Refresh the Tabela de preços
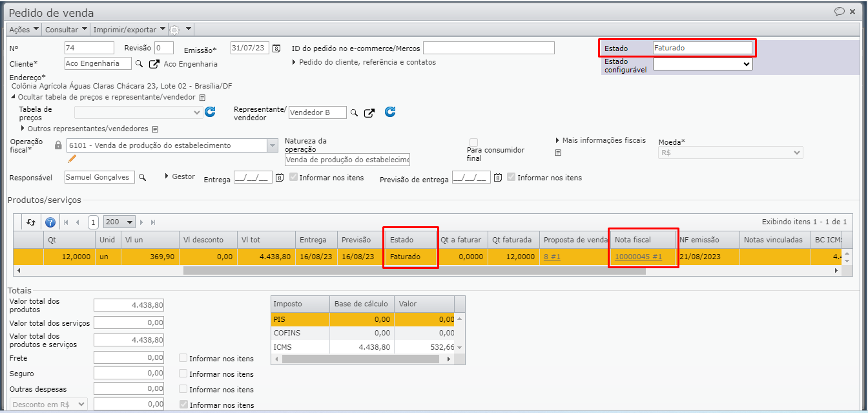The image size is (868, 413). click(x=210, y=112)
